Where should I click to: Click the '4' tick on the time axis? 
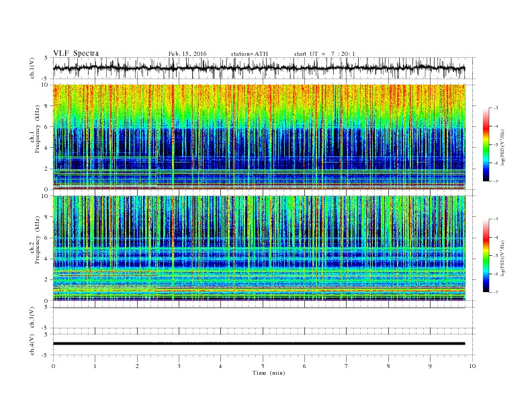pos(221,366)
